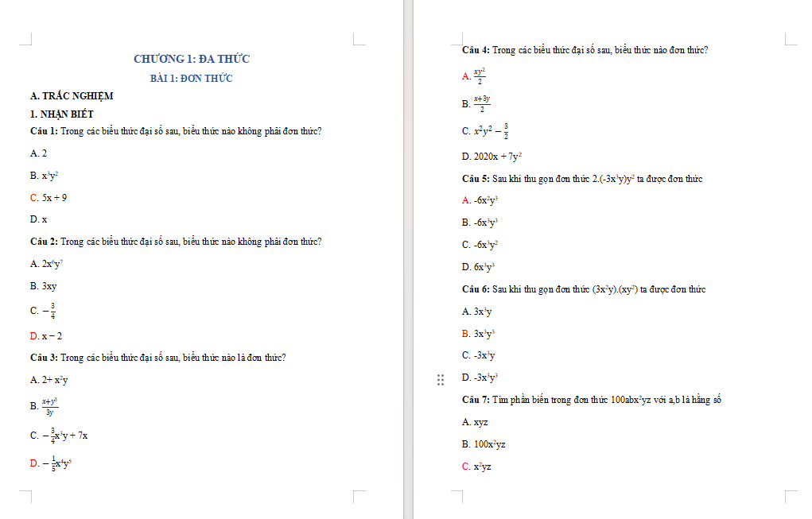Click the fraction answer C under Câu 2
Screen dimensions: 812x519
pos(43,311)
